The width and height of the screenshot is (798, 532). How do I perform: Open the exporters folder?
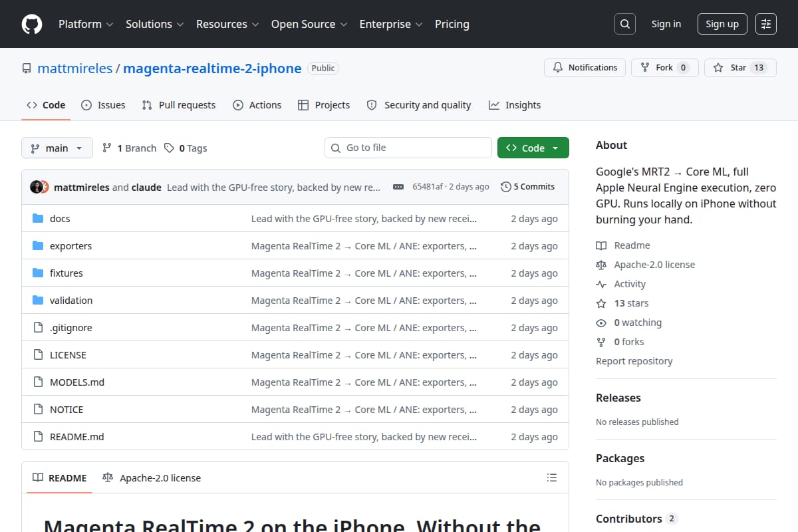(x=70, y=246)
